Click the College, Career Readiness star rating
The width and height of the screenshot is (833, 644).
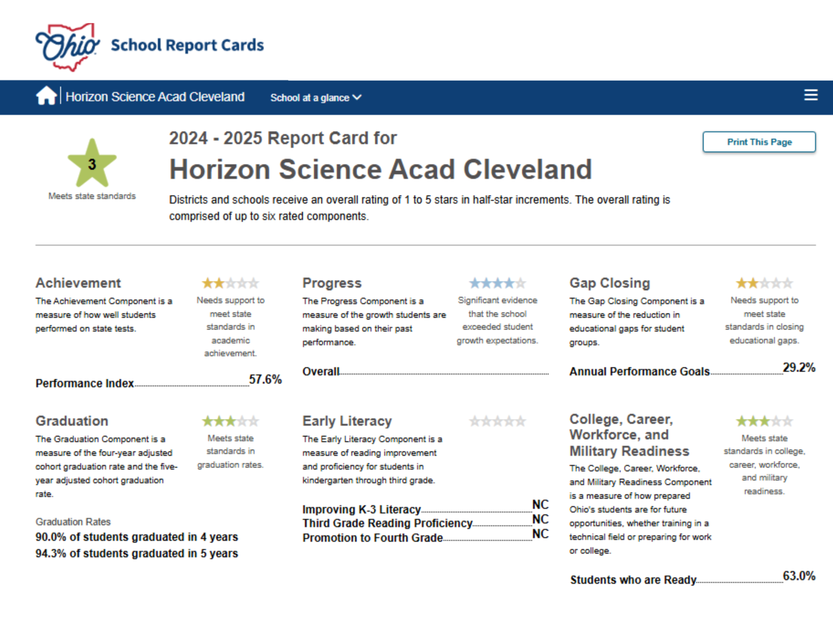[764, 421]
